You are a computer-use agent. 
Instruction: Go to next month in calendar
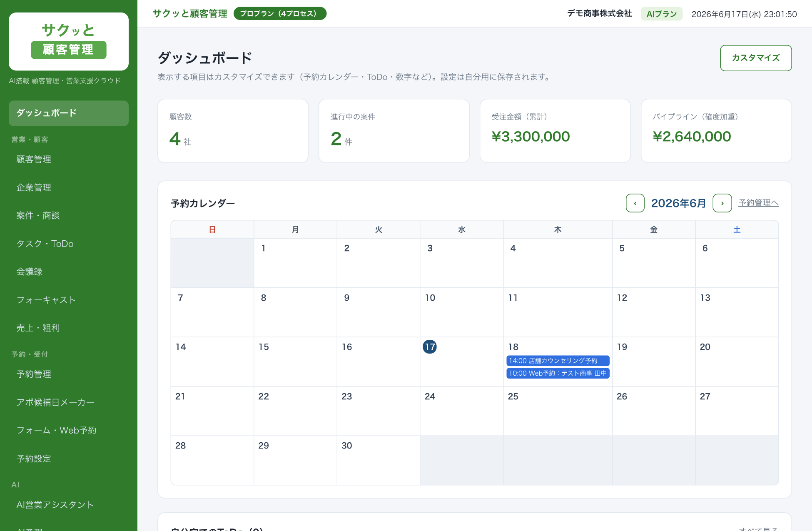click(722, 203)
